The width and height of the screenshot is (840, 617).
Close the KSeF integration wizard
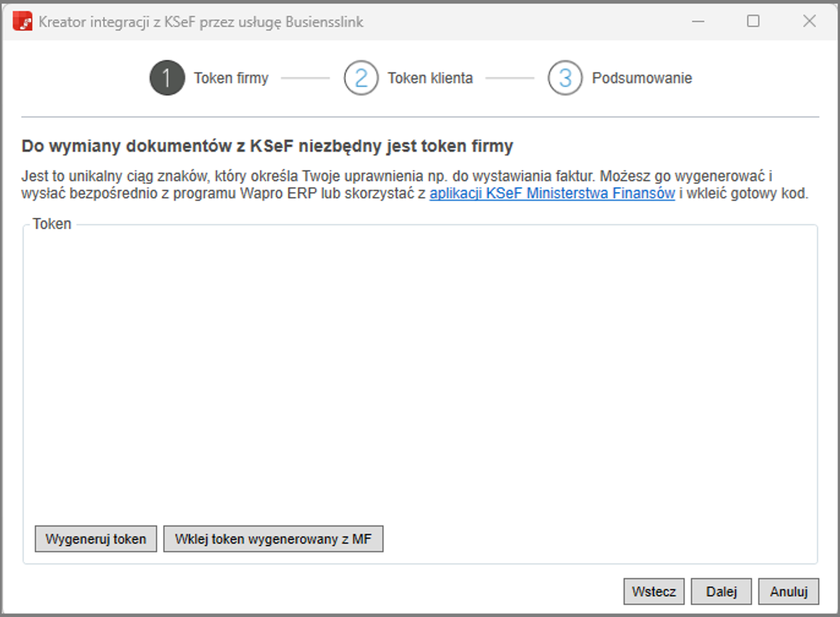809,21
